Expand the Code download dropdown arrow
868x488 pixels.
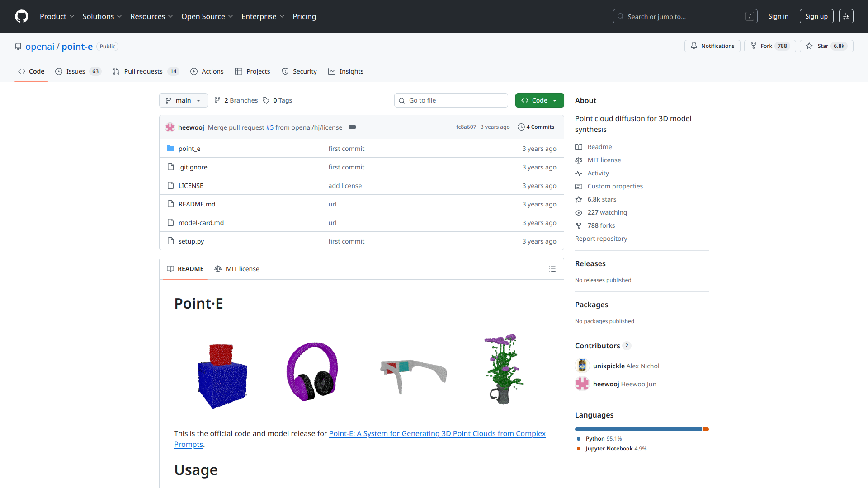(x=555, y=100)
